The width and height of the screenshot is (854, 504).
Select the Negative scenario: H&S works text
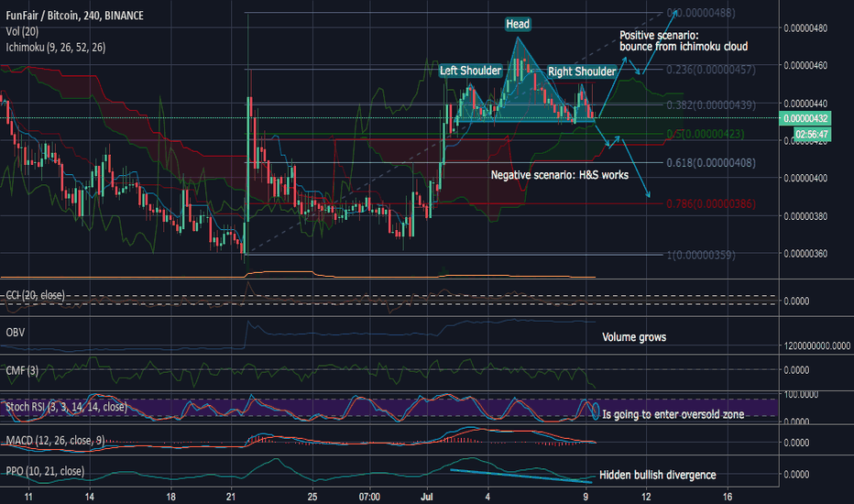click(x=560, y=175)
